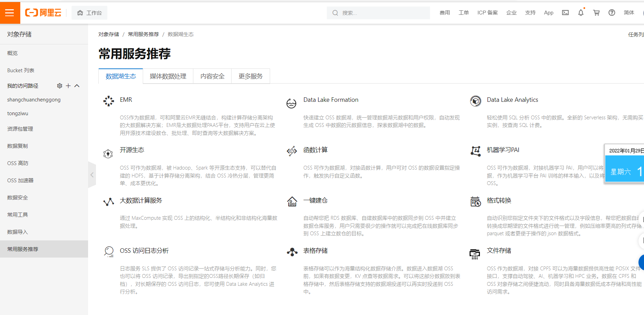Screen dimensions: 644x315
Task: Open the 工单 menu
Action: pyautogui.click(x=463, y=13)
